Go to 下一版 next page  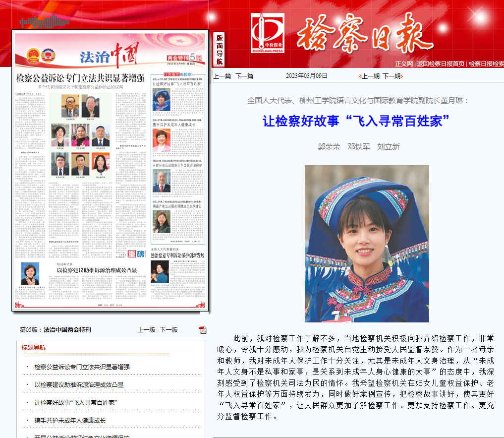(169, 330)
